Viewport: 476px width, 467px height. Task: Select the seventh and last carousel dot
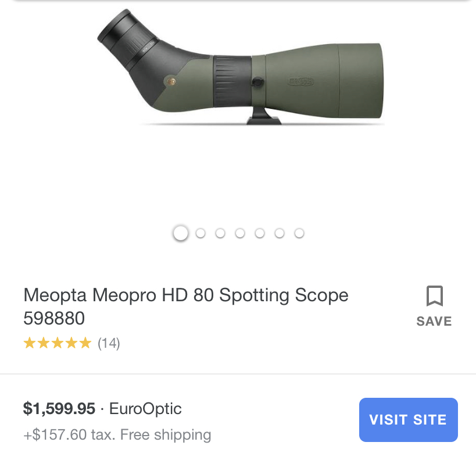coord(299,233)
